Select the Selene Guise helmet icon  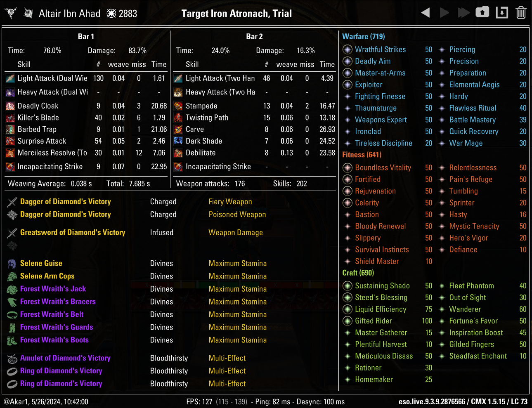(x=12, y=264)
